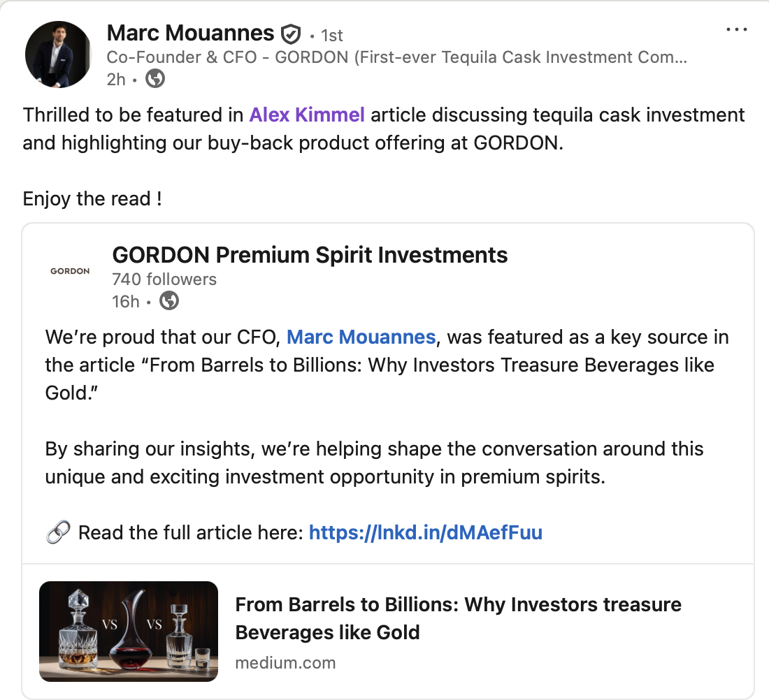Click the 740 followers count
Screen dimensions: 769x700
[164, 279]
